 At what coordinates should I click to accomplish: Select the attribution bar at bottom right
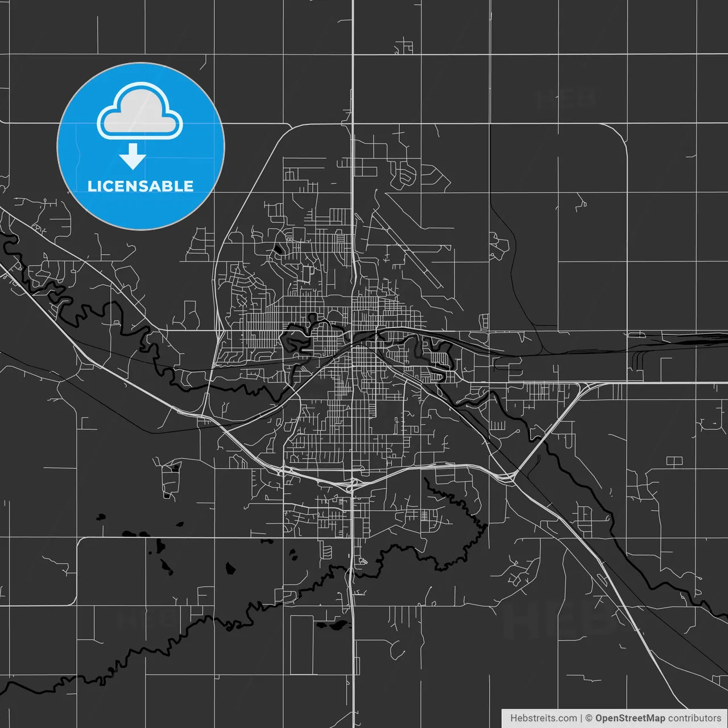pyautogui.click(x=614, y=717)
